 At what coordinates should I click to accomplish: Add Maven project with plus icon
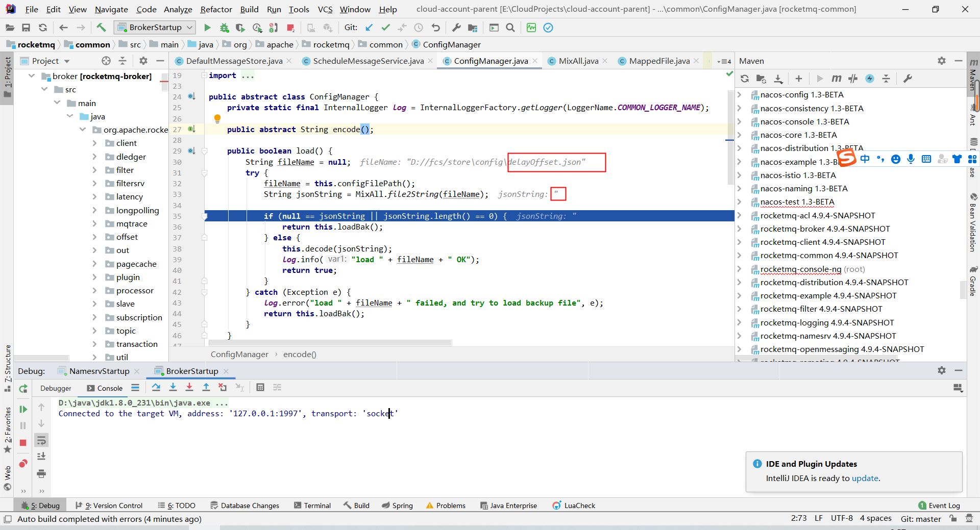[x=799, y=79]
